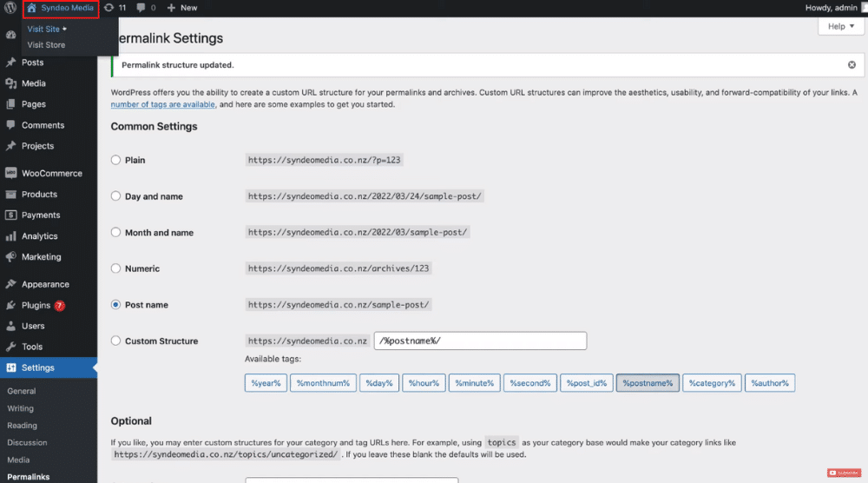
Task: Click the Pages icon in sidebar
Action: 10,104
